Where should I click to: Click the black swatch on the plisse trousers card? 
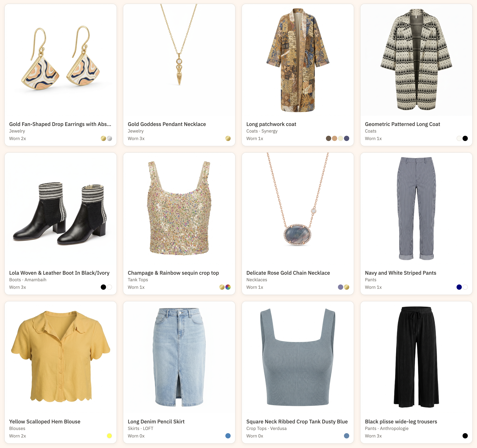pyautogui.click(x=466, y=436)
